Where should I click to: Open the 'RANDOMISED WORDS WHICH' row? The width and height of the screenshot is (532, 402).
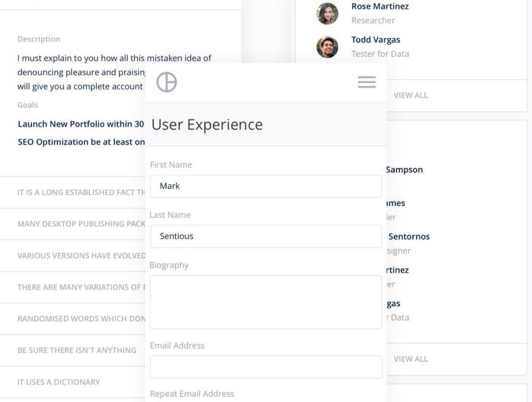pyautogui.click(x=73, y=319)
